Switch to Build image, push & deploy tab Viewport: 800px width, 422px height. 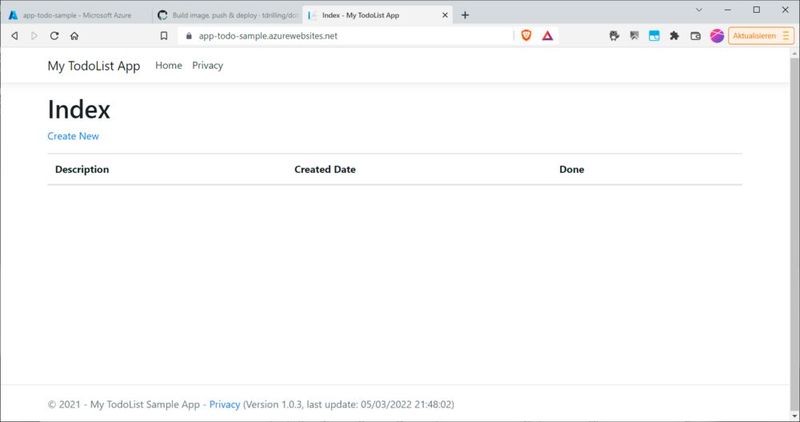point(228,15)
